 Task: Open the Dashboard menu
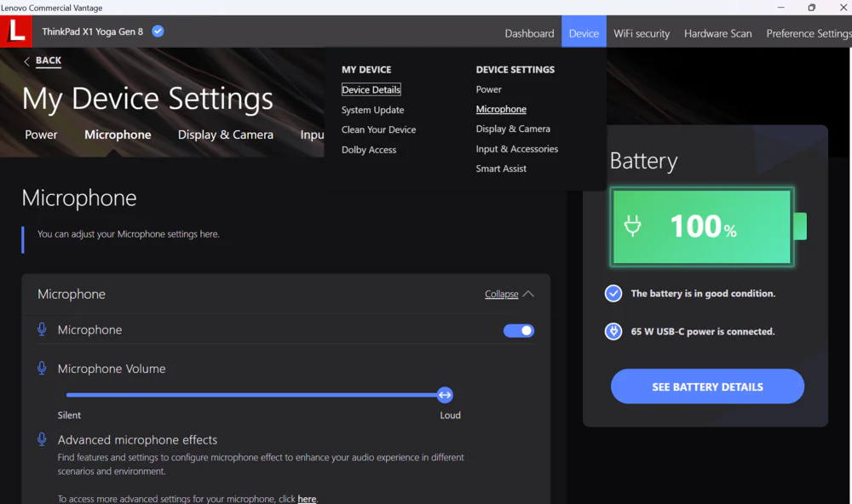tap(529, 33)
